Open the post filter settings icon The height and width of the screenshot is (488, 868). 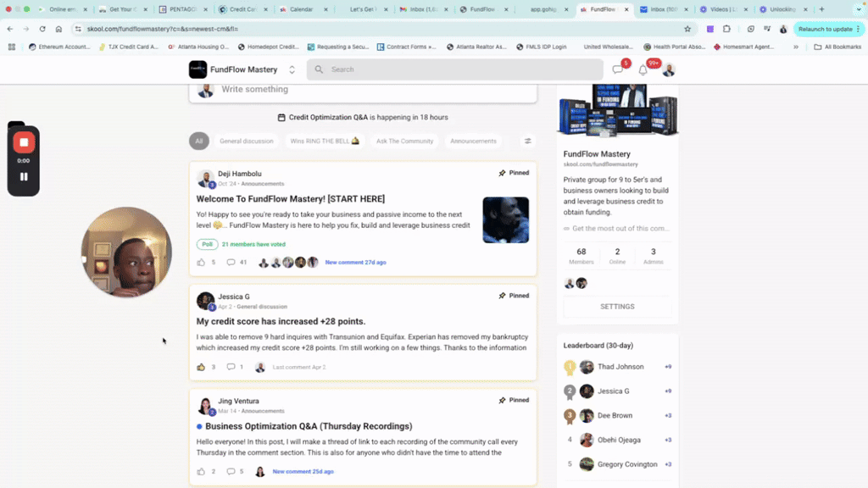coord(528,141)
